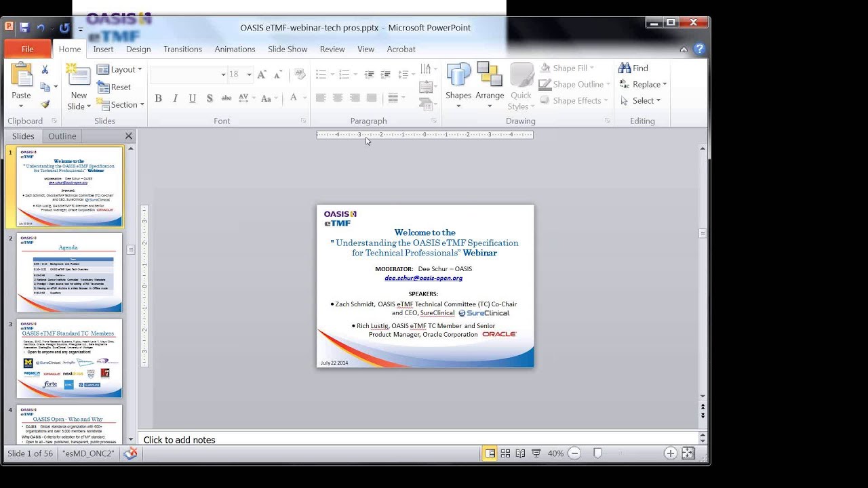This screenshot has width=868, height=488.
Task: Toggle Center alignment in Paragraph group
Action: tap(338, 98)
